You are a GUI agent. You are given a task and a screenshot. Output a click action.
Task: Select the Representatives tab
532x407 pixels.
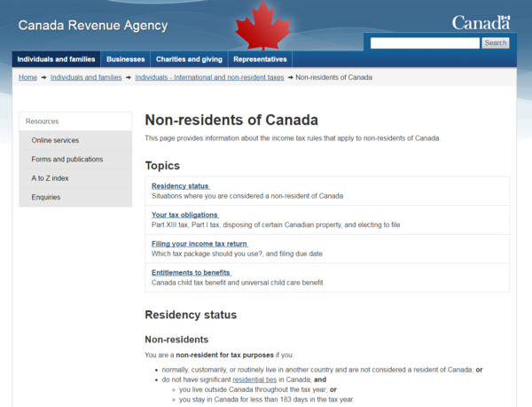tap(260, 59)
